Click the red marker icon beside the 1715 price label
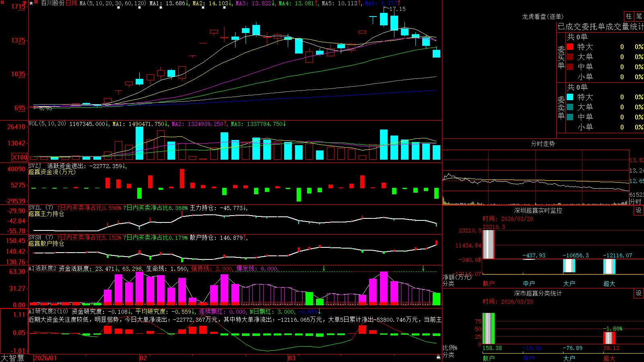This screenshot has height=362, width=644. 25,4
